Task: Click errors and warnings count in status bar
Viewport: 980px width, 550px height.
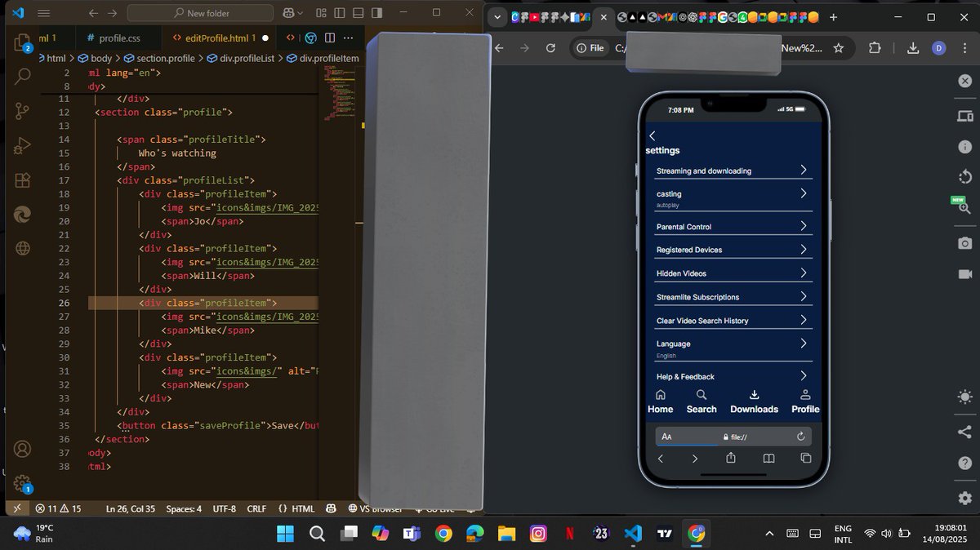Action: point(58,508)
